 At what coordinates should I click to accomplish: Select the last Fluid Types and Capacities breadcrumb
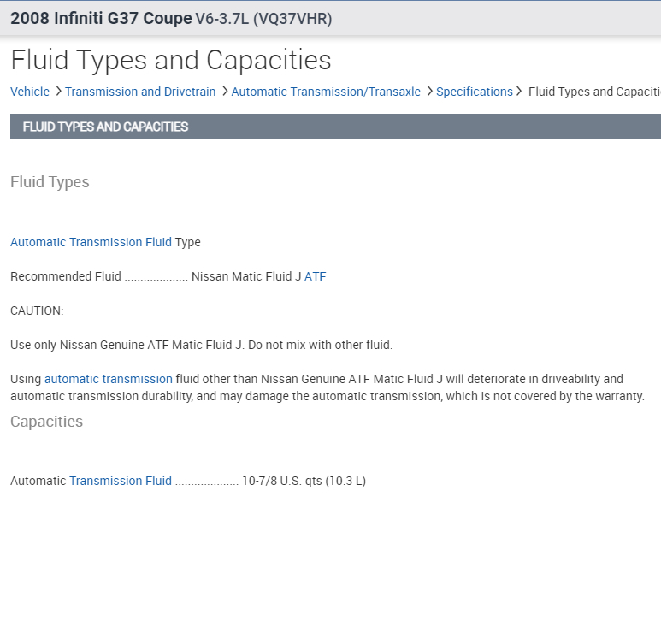(593, 92)
